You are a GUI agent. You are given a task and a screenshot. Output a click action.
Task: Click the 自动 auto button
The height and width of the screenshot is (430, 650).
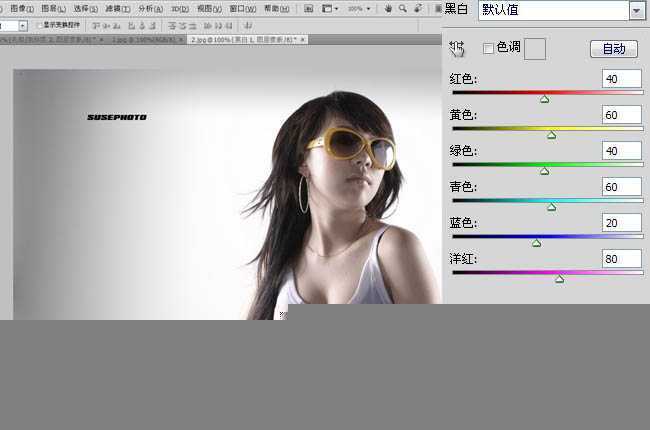pyautogui.click(x=614, y=49)
